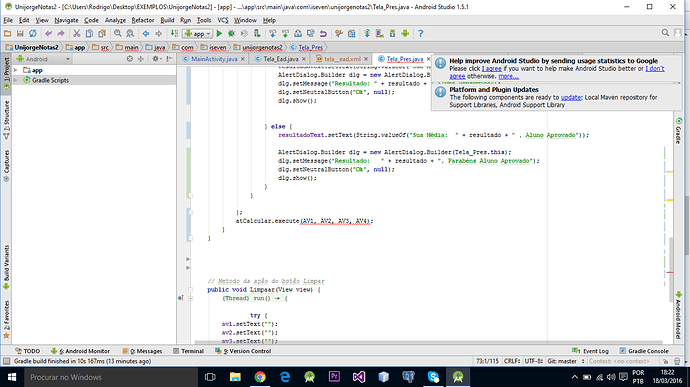690x387 pixels.
Task: Open Git master branch selector
Action: click(565, 361)
